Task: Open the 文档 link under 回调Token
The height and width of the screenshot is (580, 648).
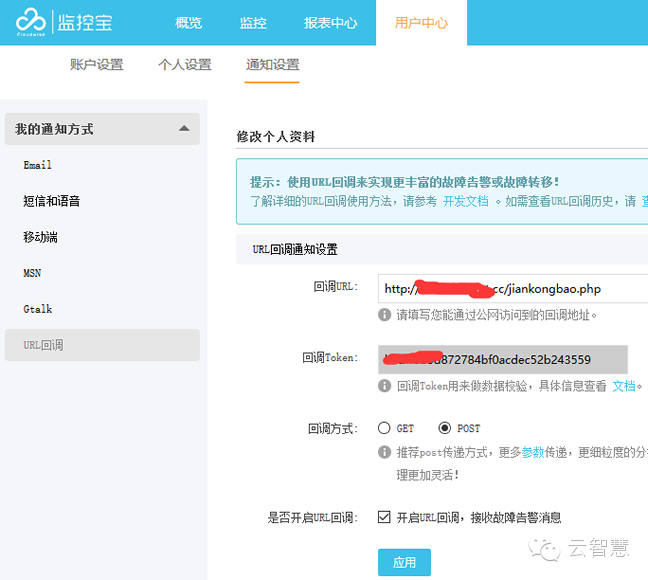Action: [x=624, y=386]
